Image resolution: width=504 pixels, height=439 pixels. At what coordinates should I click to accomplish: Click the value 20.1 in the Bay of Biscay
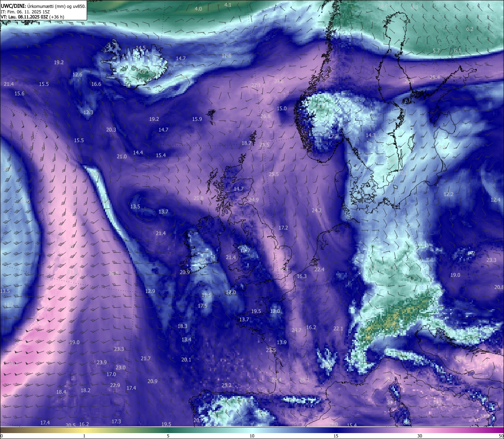coord(186,359)
